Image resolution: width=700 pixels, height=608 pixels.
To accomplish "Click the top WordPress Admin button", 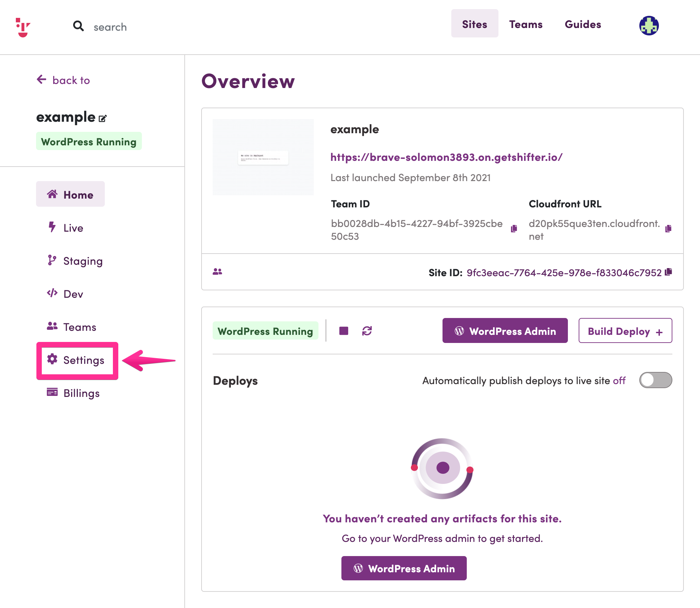I will 505,330.
